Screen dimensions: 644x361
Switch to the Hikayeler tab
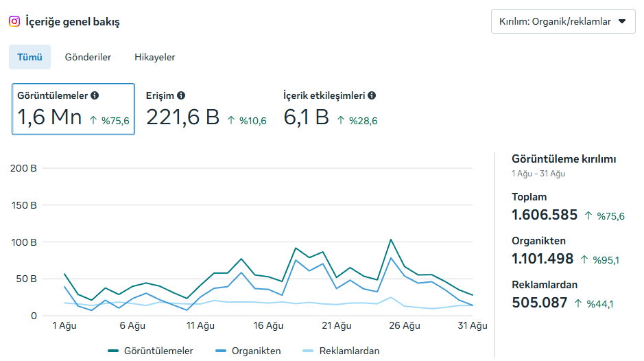pos(155,57)
